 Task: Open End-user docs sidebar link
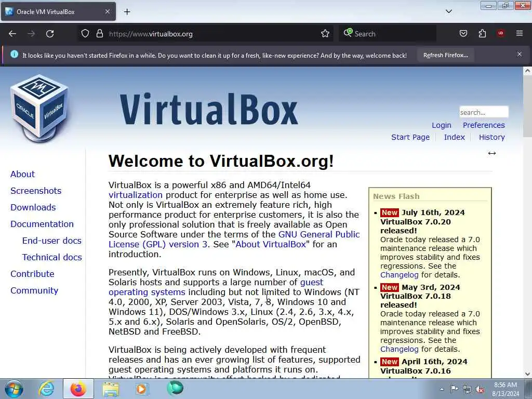(51, 241)
